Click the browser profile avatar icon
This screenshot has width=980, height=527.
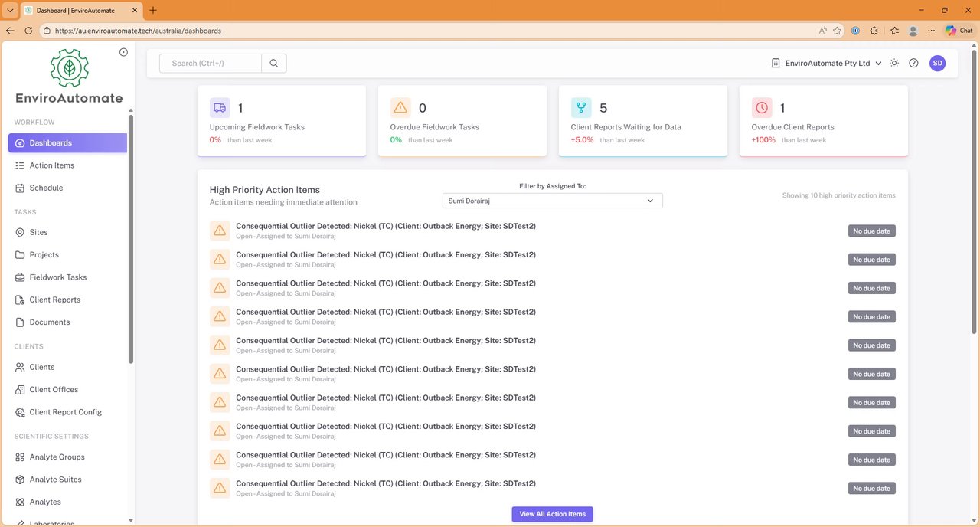tap(913, 31)
